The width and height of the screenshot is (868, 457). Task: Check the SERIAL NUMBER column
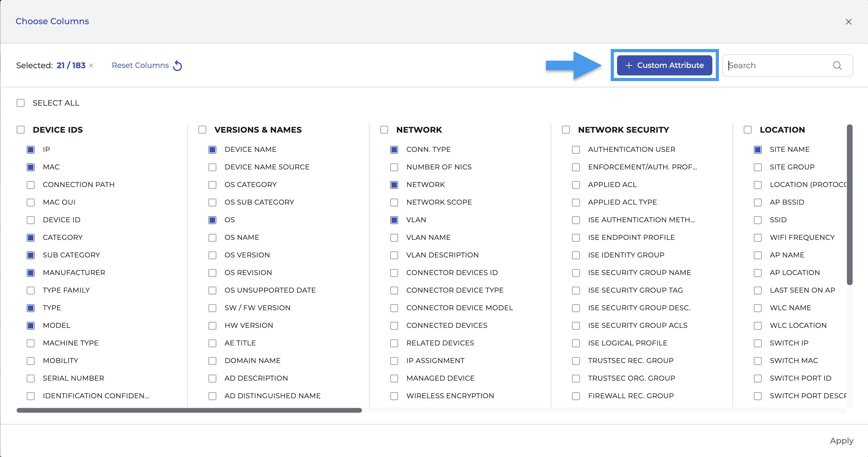point(31,378)
